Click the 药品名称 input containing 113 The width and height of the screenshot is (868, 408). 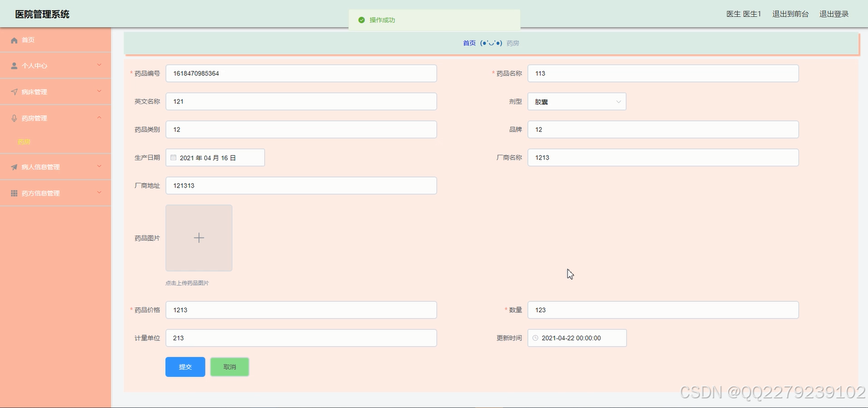click(x=663, y=73)
